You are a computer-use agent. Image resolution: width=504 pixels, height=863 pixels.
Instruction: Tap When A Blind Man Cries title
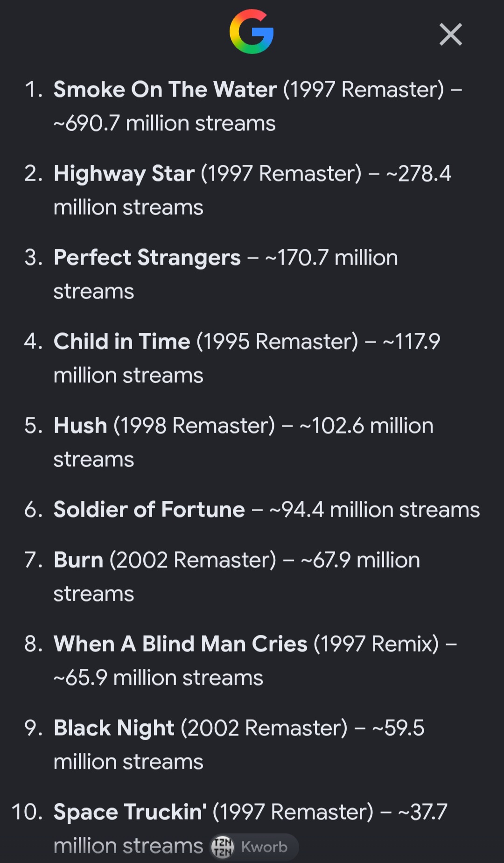click(181, 644)
